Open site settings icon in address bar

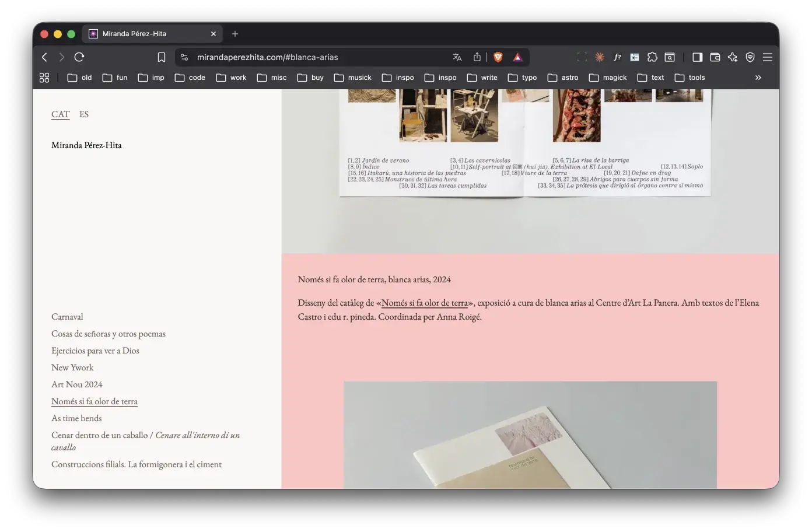point(184,57)
